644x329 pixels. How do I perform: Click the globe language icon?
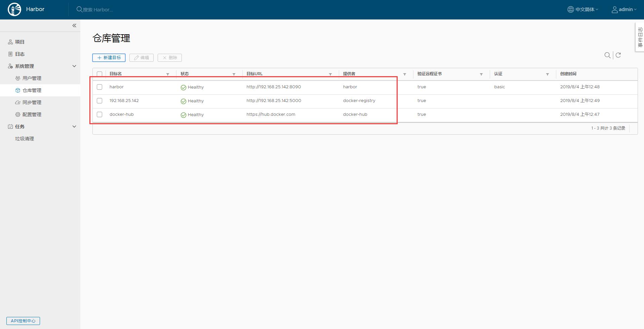click(570, 9)
